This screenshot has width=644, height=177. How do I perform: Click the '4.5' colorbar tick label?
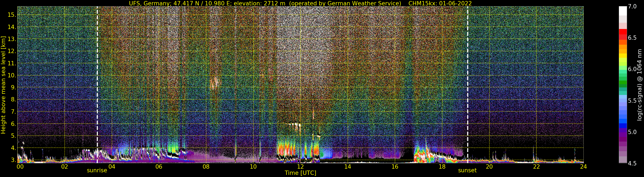pos(632,163)
